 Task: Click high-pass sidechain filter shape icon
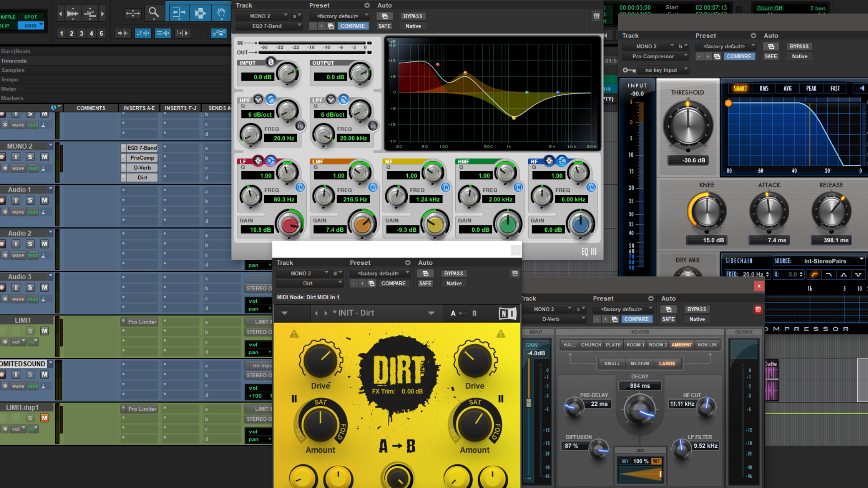pos(814,274)
